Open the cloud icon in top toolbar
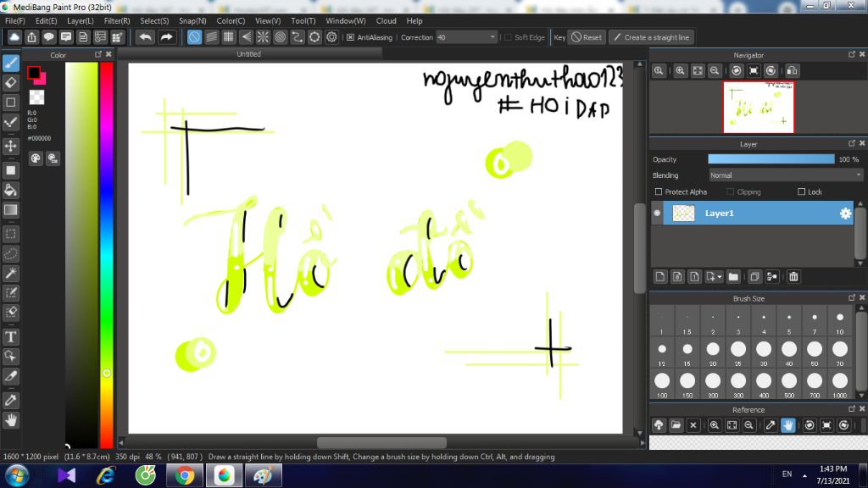The width and height of the screenshot is (868, 488). [x=14, y=37]
